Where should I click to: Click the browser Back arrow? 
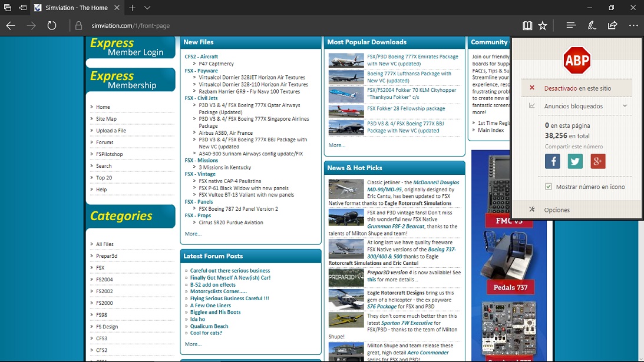[x=11, y=25]
